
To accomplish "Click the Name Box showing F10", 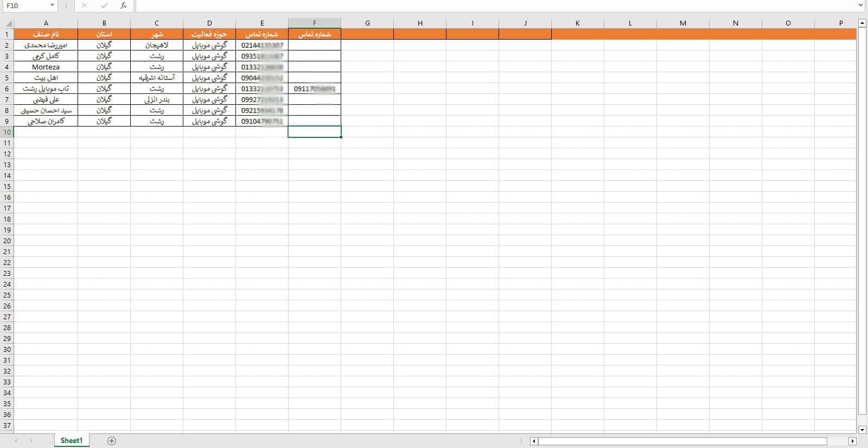I will coord(25,5).
